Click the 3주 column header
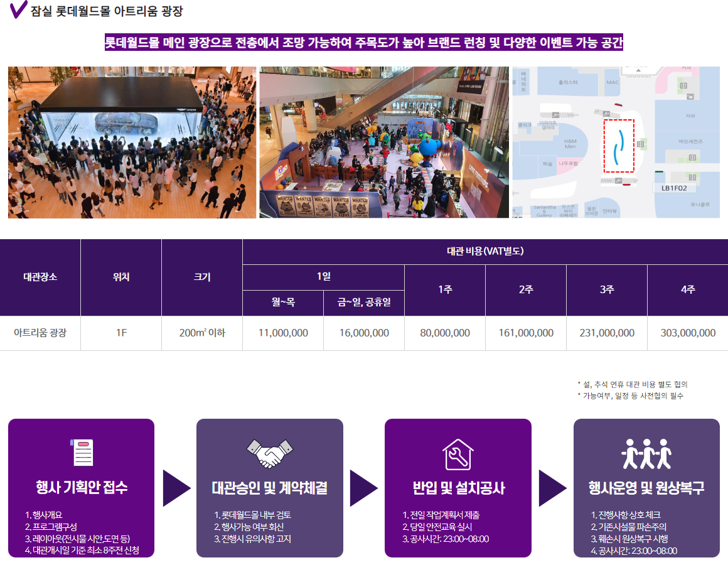The height and width of the screenshot is (565, 728). tap(607, 290)
